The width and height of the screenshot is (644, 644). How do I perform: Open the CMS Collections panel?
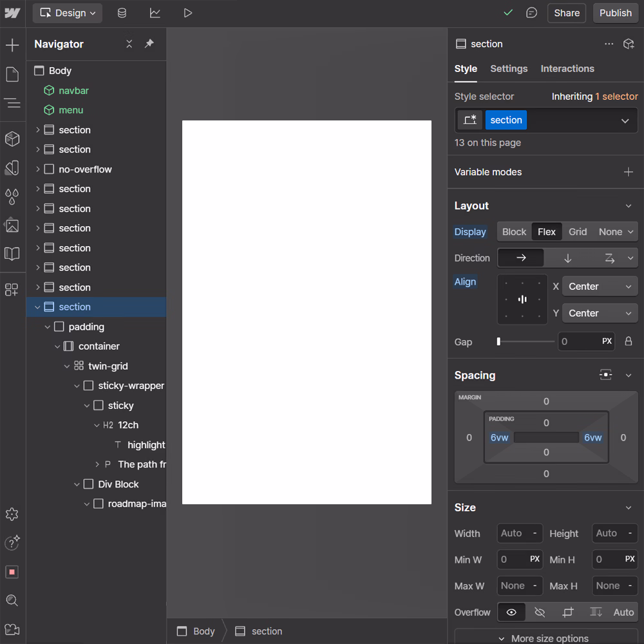coord(122,13)
